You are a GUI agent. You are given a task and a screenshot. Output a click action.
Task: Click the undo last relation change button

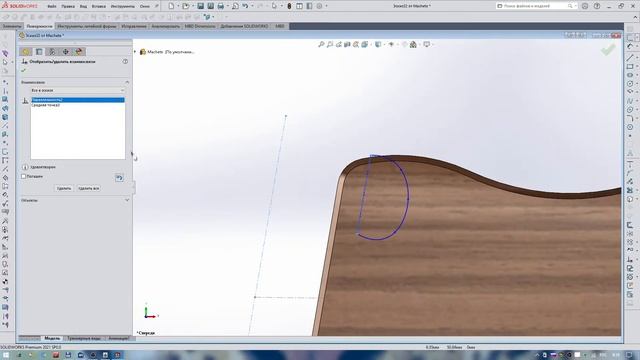click(119, 178)
